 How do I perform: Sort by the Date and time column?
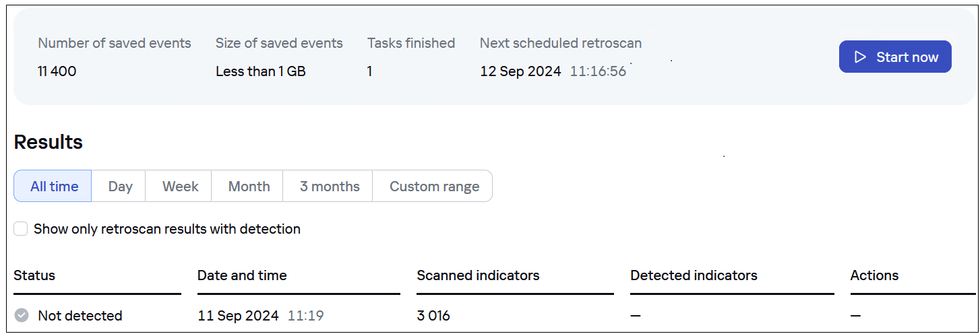pos(242,275)
